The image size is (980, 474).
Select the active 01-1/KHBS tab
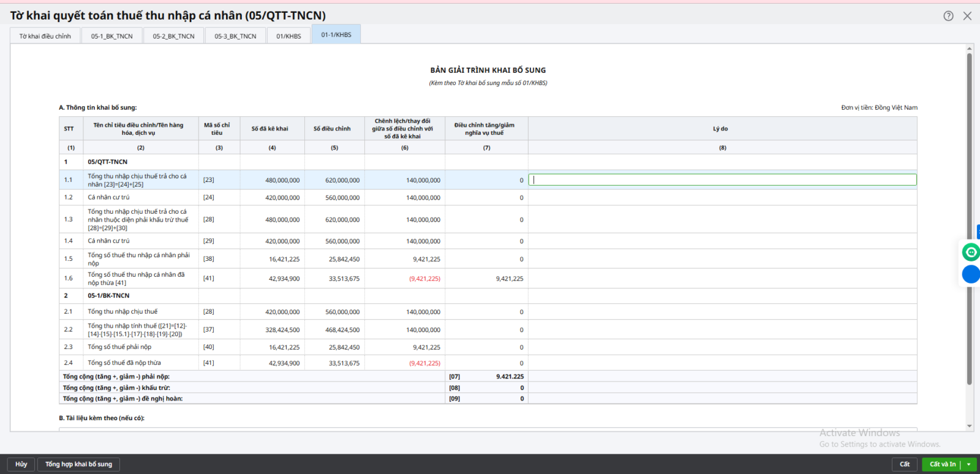[x=336, y=34]
